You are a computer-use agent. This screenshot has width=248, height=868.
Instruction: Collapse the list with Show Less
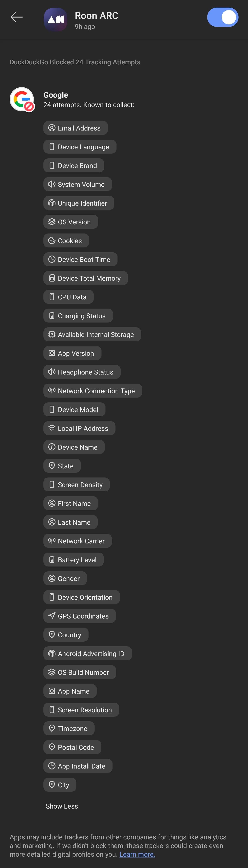click(x=62, y=806)
